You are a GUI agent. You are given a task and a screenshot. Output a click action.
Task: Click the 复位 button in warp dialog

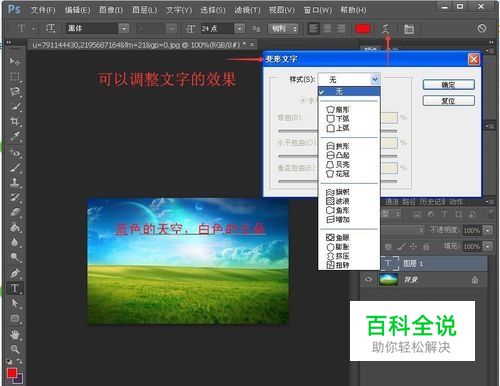(449, 100)
